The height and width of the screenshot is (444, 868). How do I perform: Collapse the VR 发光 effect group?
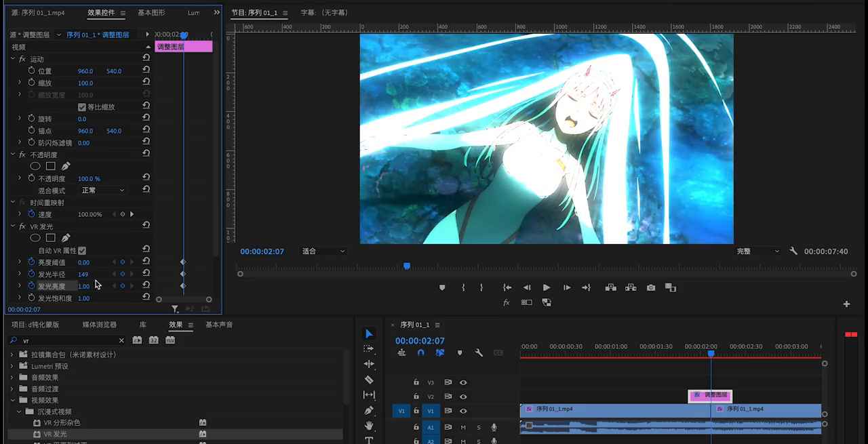point(13,226)
